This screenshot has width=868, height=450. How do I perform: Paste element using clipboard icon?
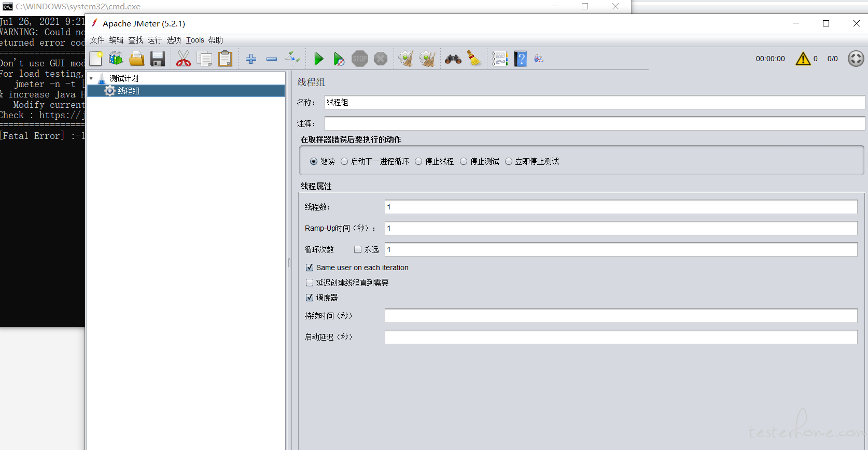tap(225, 59)
